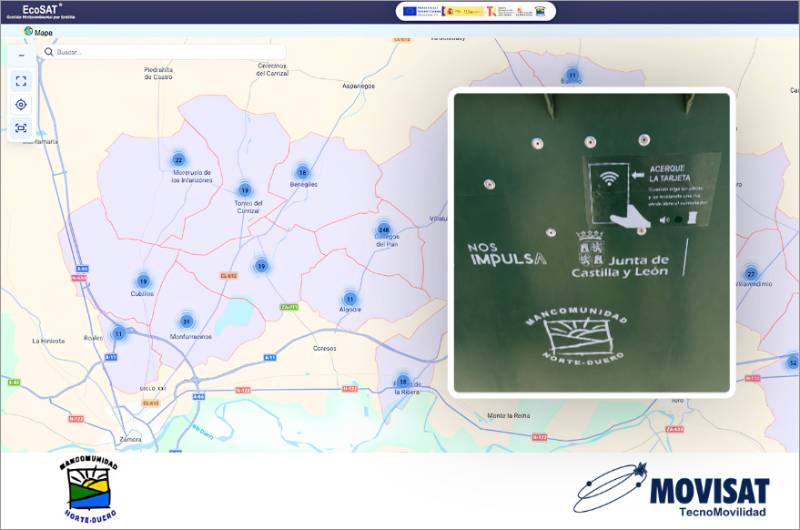
Task: Click the funding logos banner in the header
Action: coord(476,11)
